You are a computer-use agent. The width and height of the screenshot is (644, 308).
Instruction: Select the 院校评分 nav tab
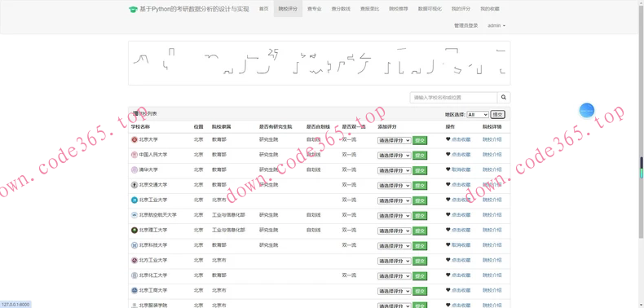(288, 9)
